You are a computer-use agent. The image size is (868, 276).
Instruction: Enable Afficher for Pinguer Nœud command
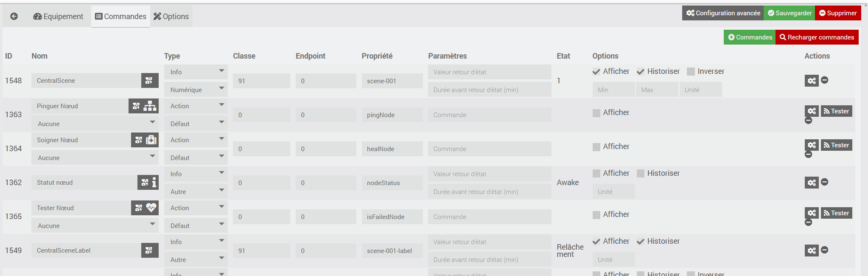(596, 113)
